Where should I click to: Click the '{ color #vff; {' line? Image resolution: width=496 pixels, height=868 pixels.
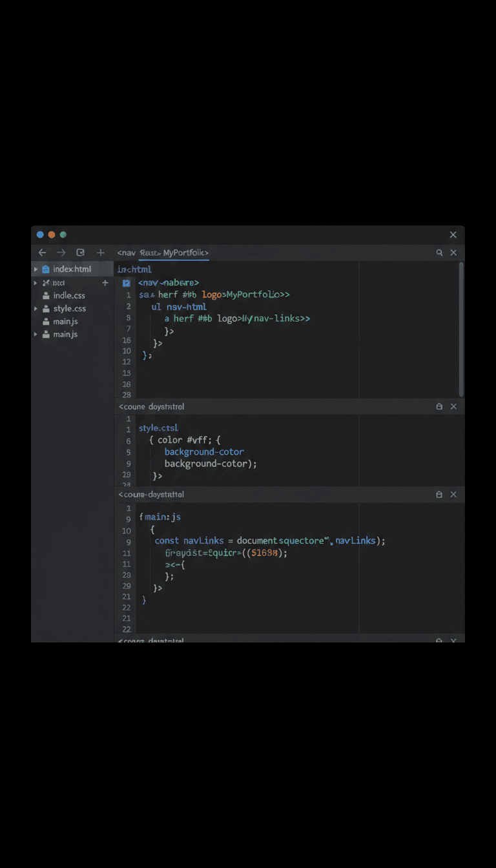pyautogui.click(x=185, y=440)
